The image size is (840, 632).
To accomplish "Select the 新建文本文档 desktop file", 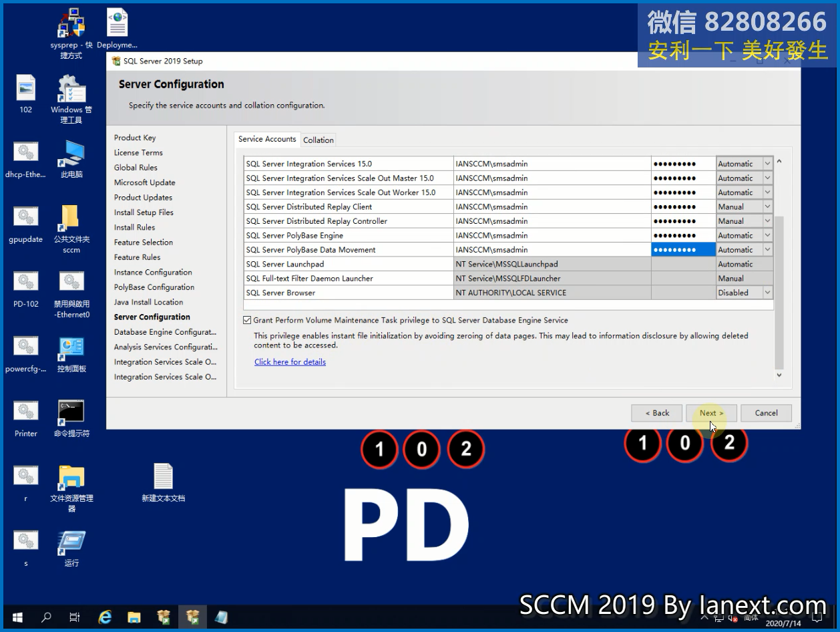I will pyautogui.click(x=163, y=482).
